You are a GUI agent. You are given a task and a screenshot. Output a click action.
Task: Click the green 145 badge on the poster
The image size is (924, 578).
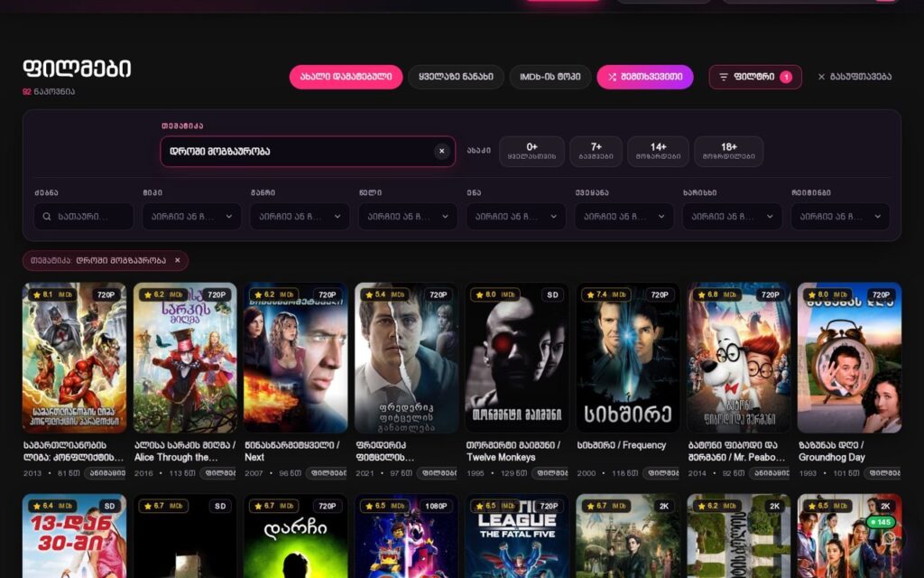pos(881,522)
